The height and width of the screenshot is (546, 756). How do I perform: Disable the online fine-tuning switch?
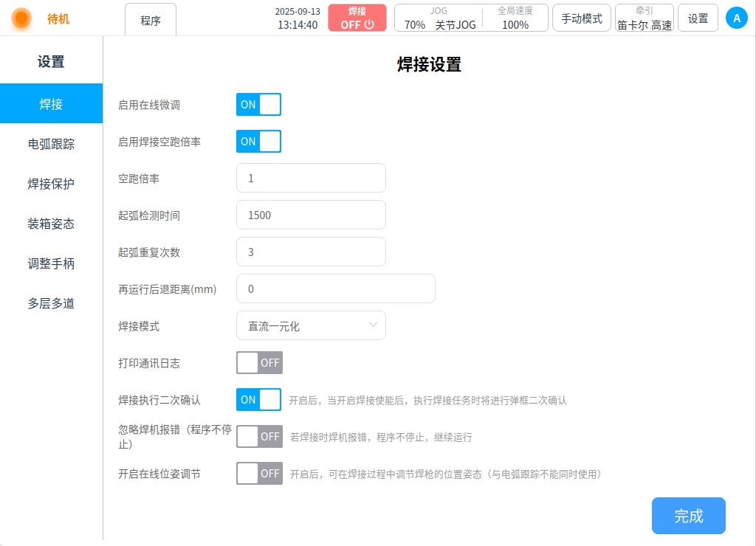click(258, 105)
